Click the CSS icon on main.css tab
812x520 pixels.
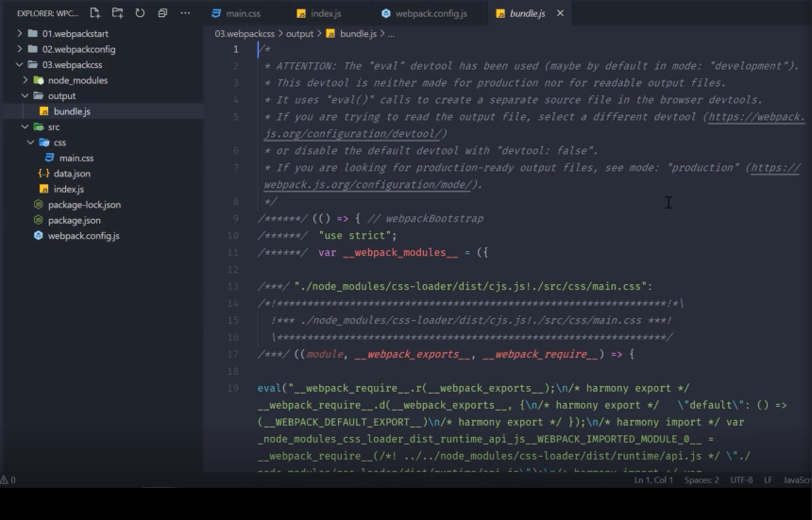coord(216,13)
